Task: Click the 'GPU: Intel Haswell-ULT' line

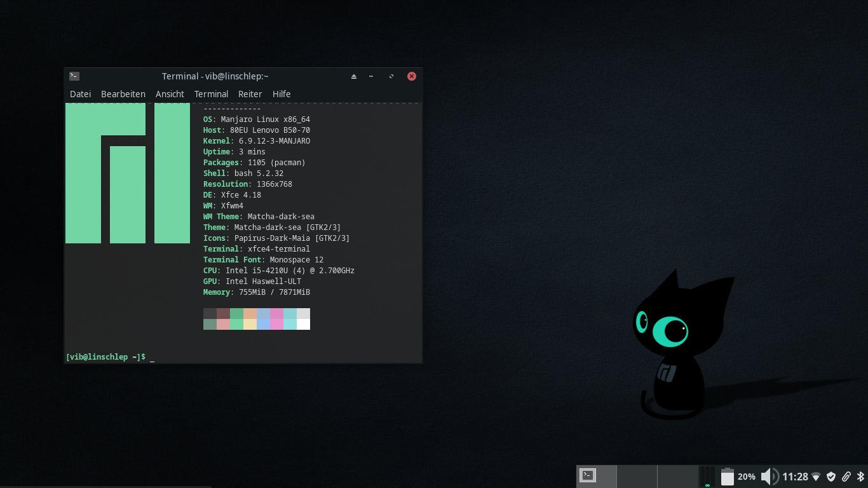Action: (x=252, y=281)
